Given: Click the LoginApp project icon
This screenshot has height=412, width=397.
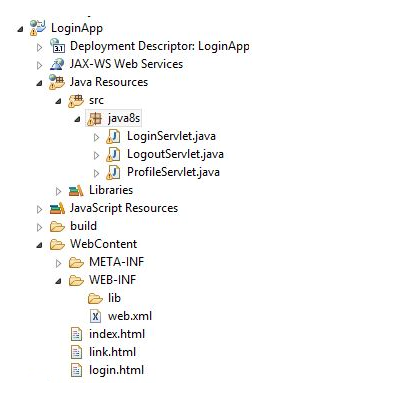Looking at the screenshot, I should click(x=37, y=28).
